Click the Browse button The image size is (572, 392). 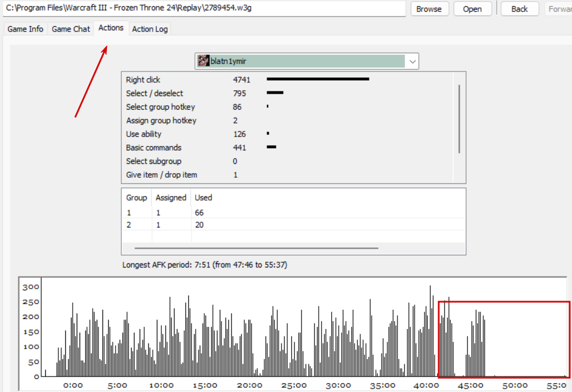(x=429, y=9)
